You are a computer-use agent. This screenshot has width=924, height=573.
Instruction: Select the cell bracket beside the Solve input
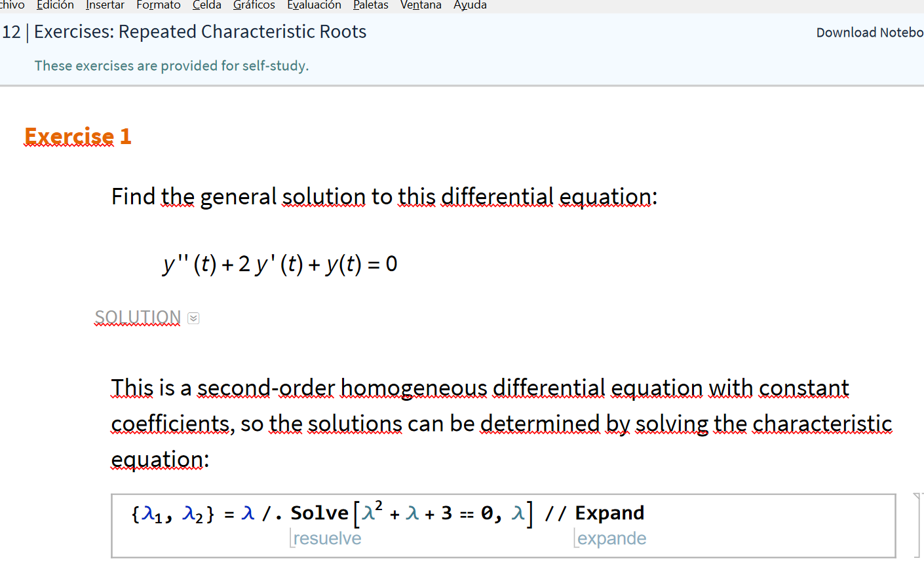point(918,525)
